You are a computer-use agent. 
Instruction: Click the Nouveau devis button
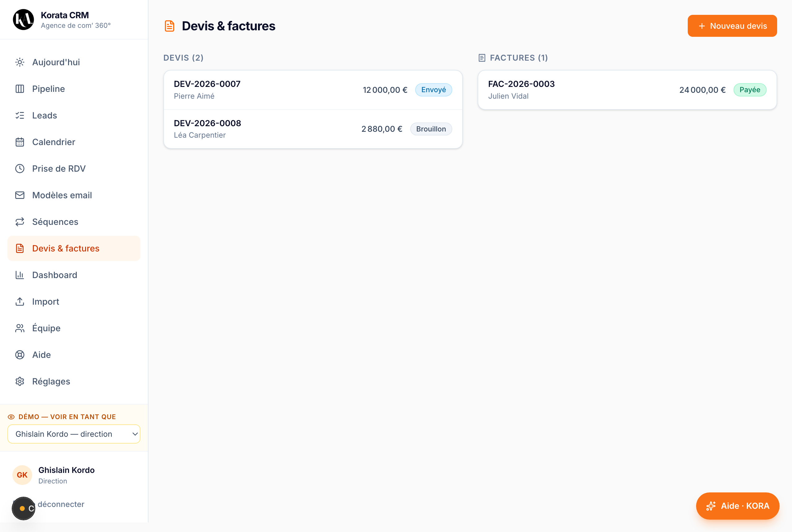(732, 26)
